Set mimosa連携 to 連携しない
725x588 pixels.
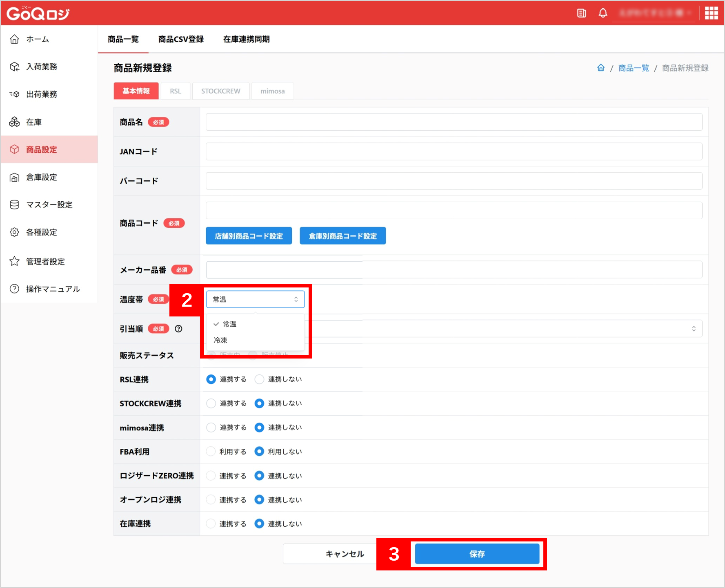click(259, 428)
